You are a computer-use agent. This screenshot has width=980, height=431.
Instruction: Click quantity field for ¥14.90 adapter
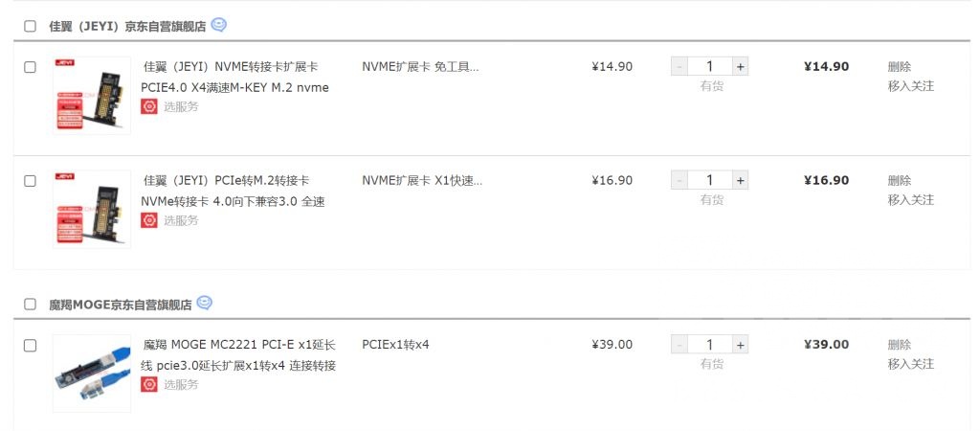click(709, 67)
